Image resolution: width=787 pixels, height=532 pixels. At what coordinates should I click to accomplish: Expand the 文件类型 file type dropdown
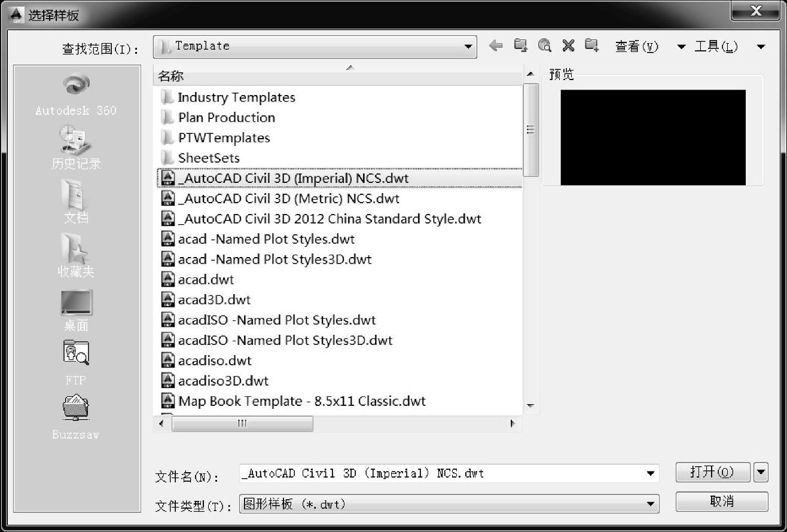(651, 504)
